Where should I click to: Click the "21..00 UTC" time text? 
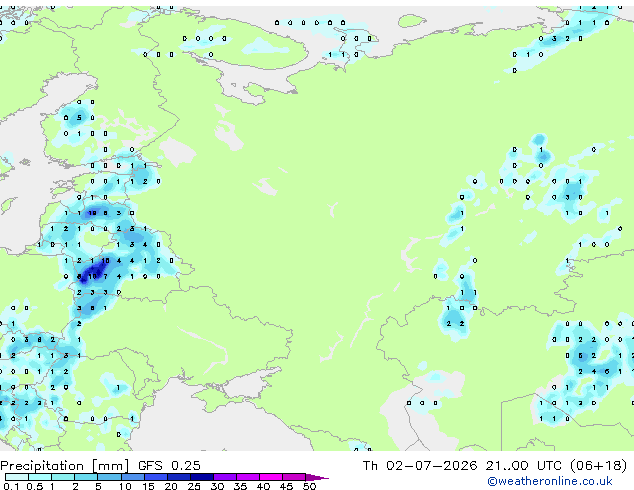(x=523, y=466)
